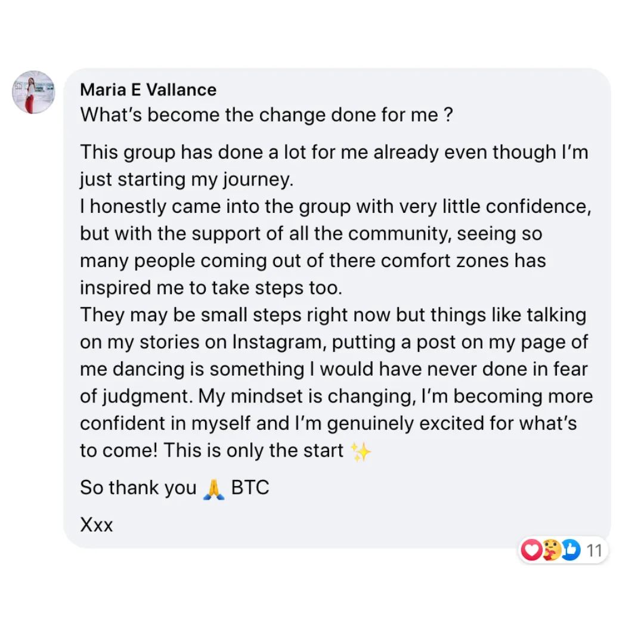Open the reactions count showing 11

click(x=594, y=550)
